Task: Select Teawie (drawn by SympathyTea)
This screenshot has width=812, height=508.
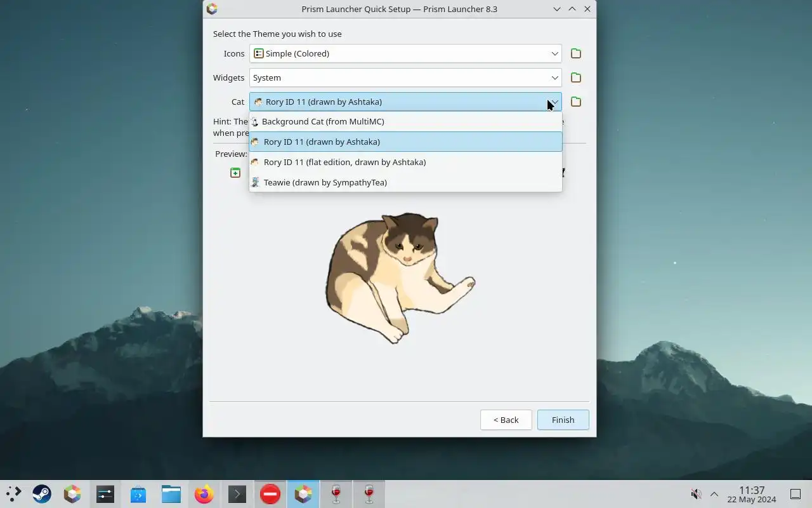Action: 405,182
